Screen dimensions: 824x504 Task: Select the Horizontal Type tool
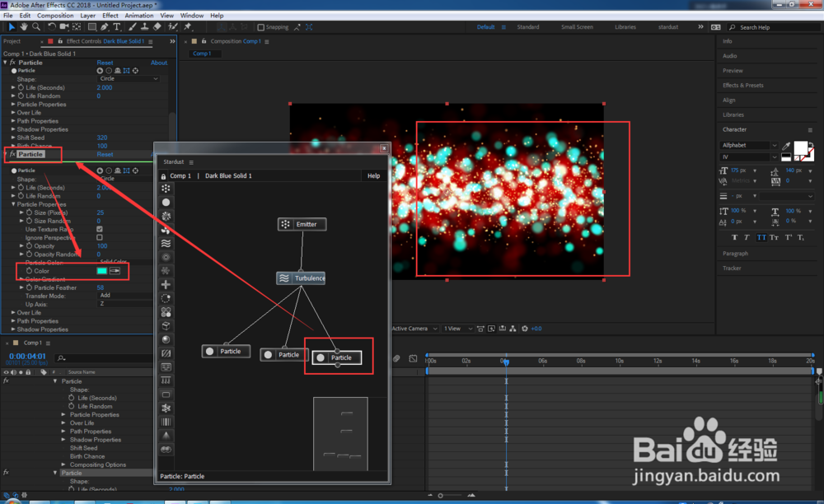[x=117, y=27]
